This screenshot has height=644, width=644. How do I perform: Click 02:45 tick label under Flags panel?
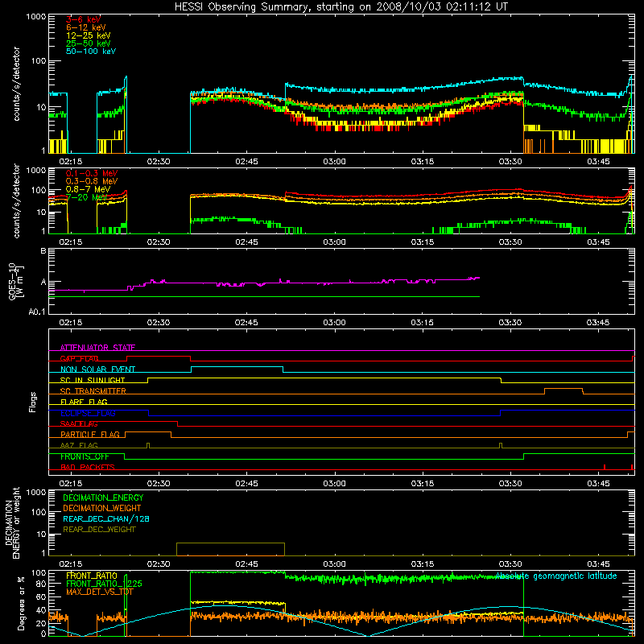point(246,484)
